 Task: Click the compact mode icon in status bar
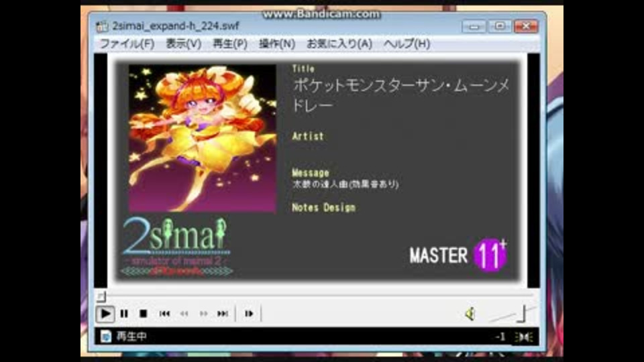click(524, 337)
